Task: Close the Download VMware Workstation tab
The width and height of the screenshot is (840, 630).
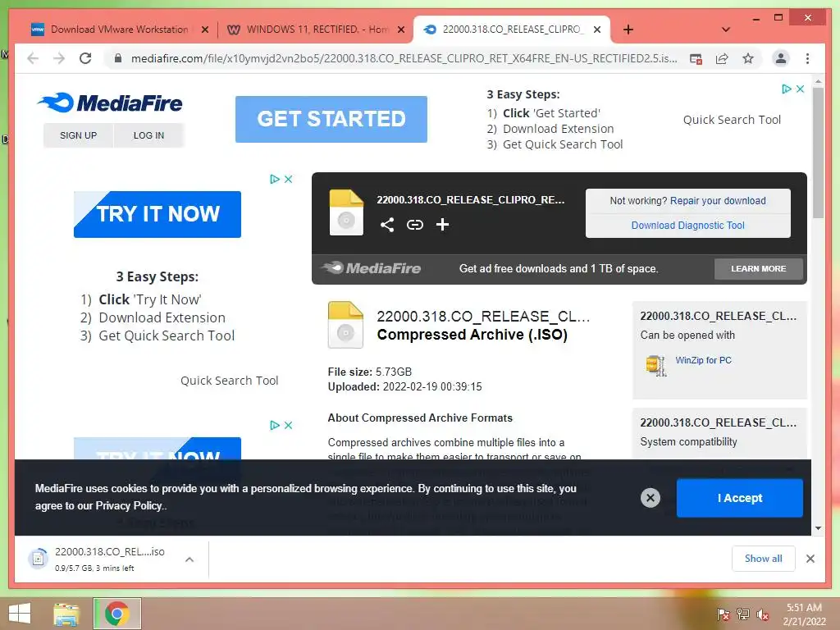Action: 204,30
